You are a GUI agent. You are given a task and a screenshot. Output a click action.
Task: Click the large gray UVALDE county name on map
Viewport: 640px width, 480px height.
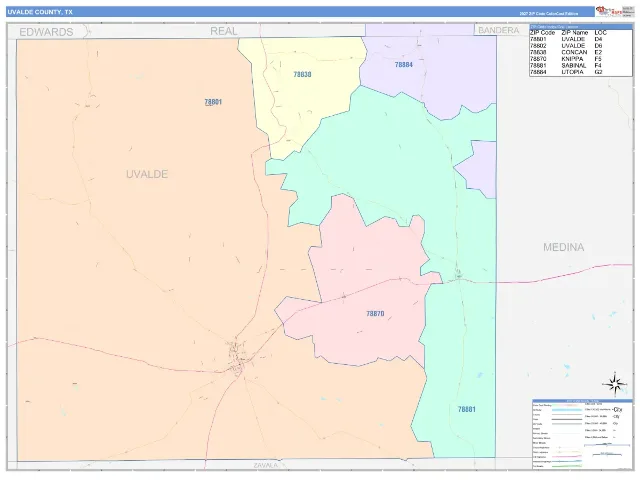click(x=147, y=174)
